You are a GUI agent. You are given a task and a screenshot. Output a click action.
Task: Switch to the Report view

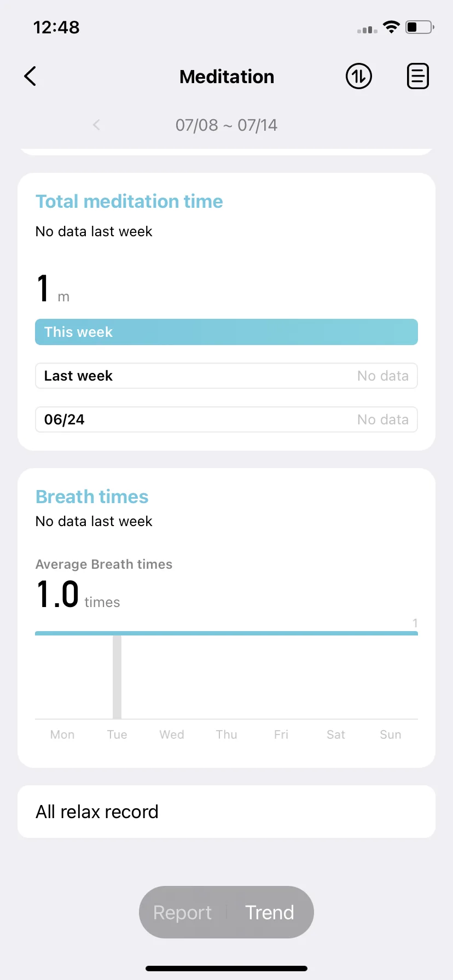pos(182,912)
